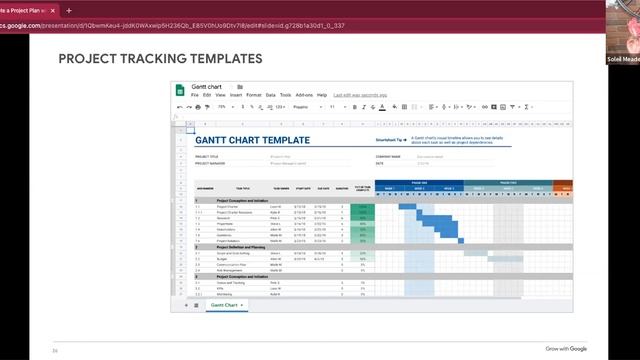Open horizontal align options

click(433, 107)
